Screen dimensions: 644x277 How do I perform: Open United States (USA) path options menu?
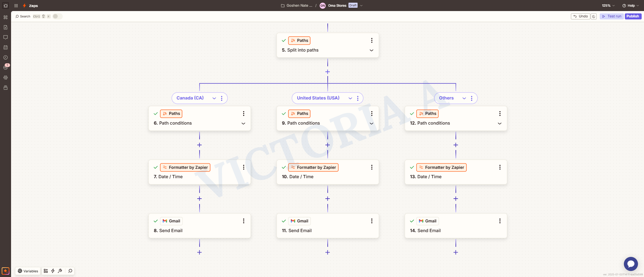(x=358, y=98)
